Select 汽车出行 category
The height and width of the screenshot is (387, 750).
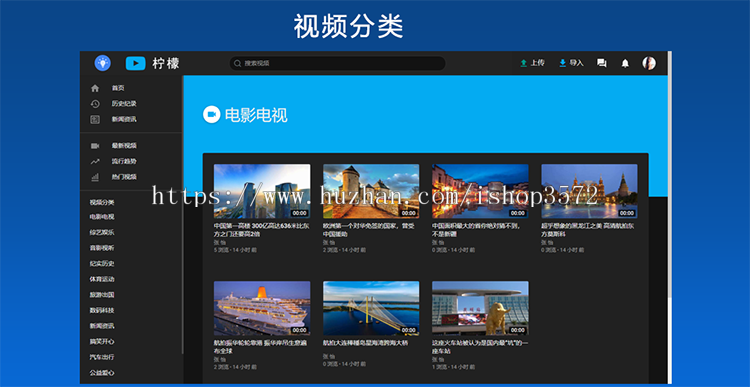pos(102,357)
